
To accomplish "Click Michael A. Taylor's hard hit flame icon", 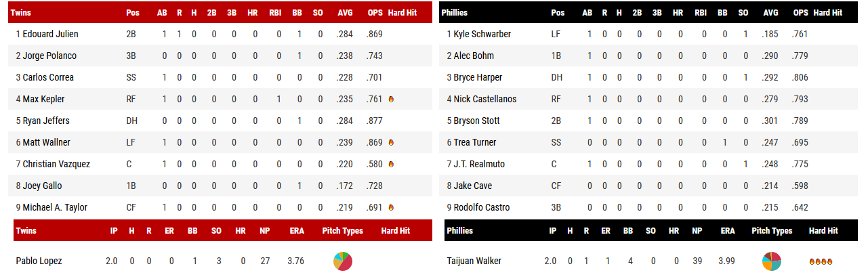I will tap(391, 207).
